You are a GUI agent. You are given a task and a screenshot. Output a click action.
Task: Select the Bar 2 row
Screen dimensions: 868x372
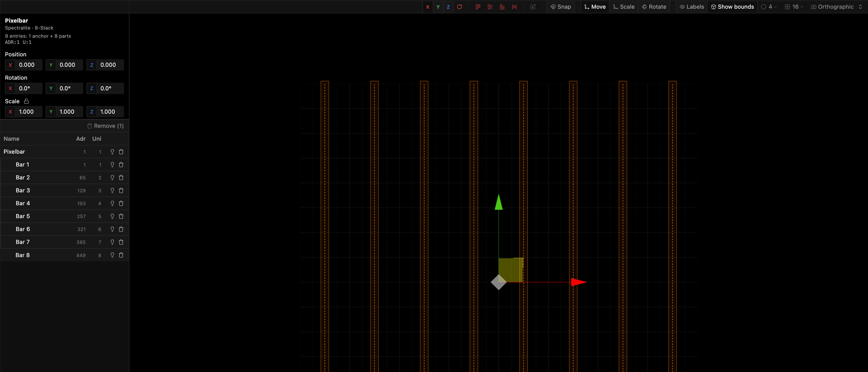point(64,178)
